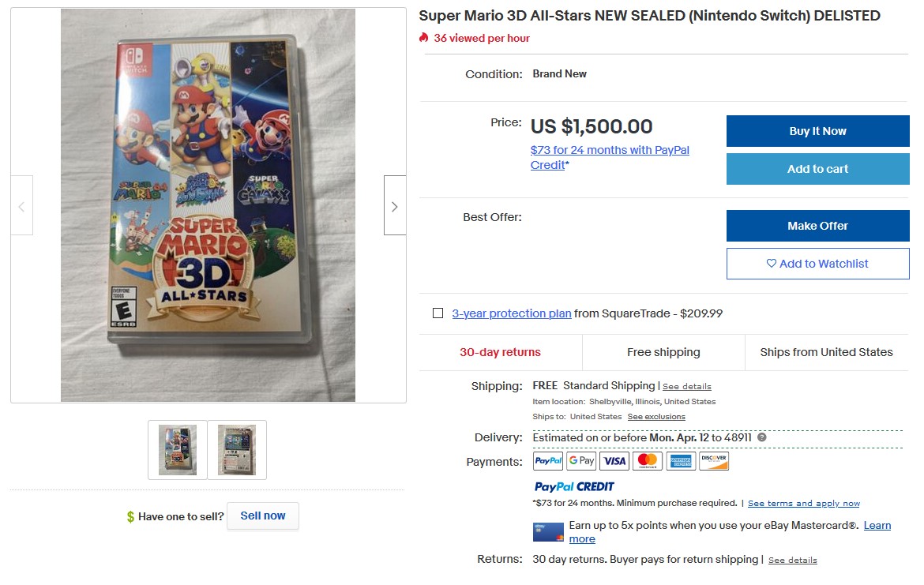Select the Free shipping tab
Viewport: 924px width, 585px height.
click(663, 352)
